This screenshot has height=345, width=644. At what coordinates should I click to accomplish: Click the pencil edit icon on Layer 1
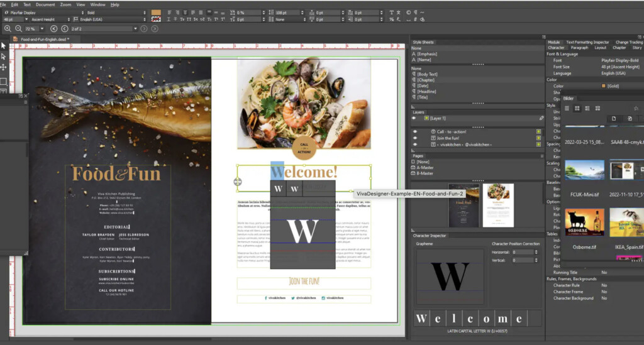tap(541, 118)
